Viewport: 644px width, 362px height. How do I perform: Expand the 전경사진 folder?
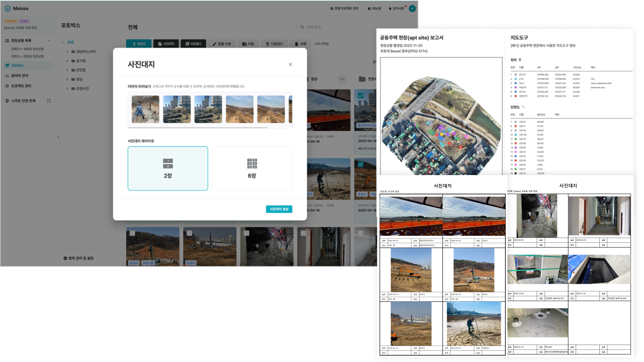click(68, 88)
